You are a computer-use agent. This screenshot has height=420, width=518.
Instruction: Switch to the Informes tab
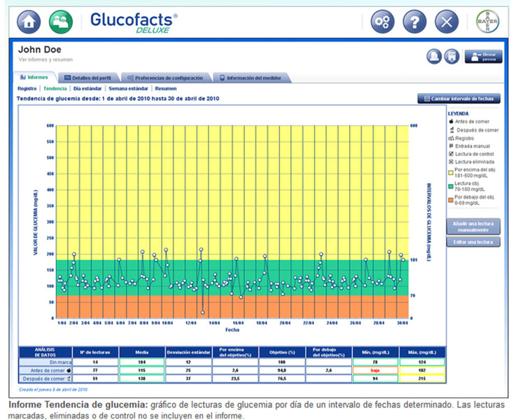tap(34, 77)
